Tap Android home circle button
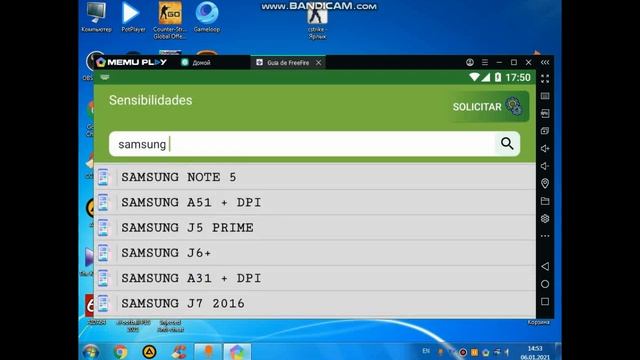640x360 pixels. [x=545, y=284]
